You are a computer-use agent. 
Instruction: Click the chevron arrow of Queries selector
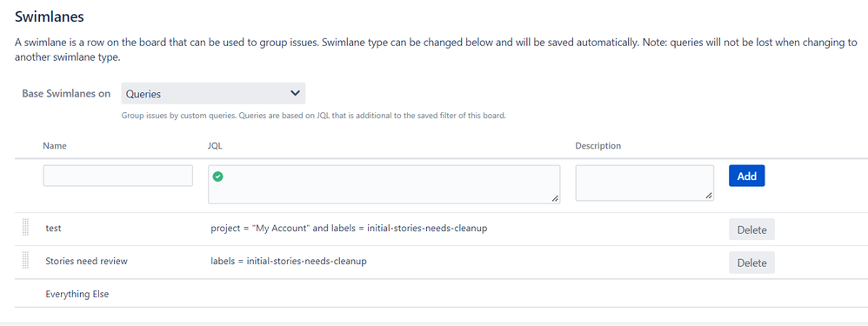click(295, 94)
